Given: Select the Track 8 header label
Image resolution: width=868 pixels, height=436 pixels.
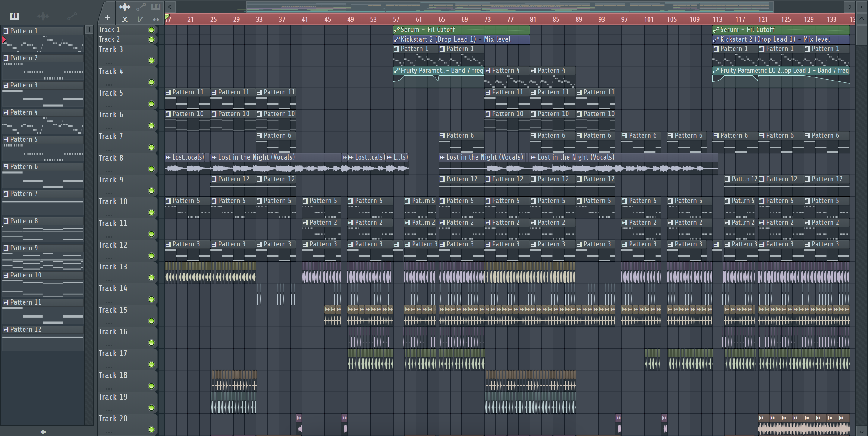Looking at the screenshot, I should pyautogui.click(x=111, y=158).
